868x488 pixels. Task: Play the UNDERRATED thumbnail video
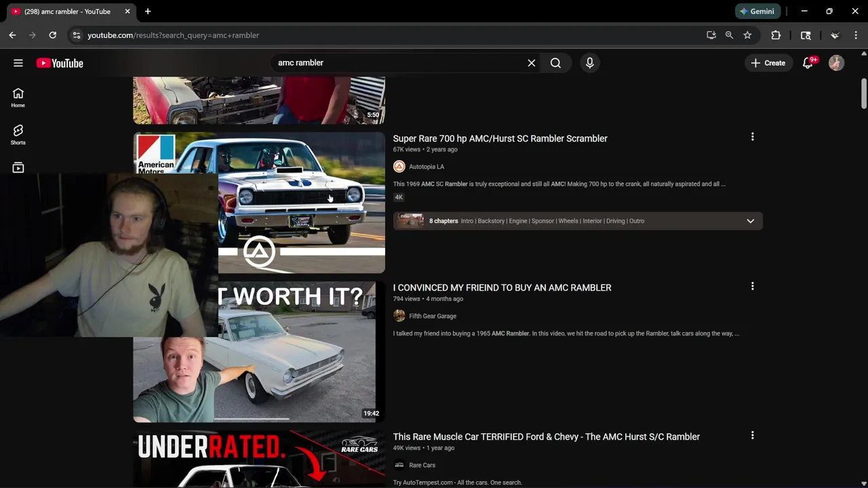pos(259,460)
